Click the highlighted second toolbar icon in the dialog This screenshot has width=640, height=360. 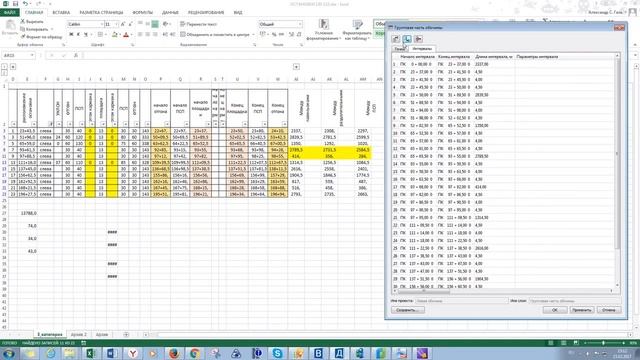click(x=407, y=39)
